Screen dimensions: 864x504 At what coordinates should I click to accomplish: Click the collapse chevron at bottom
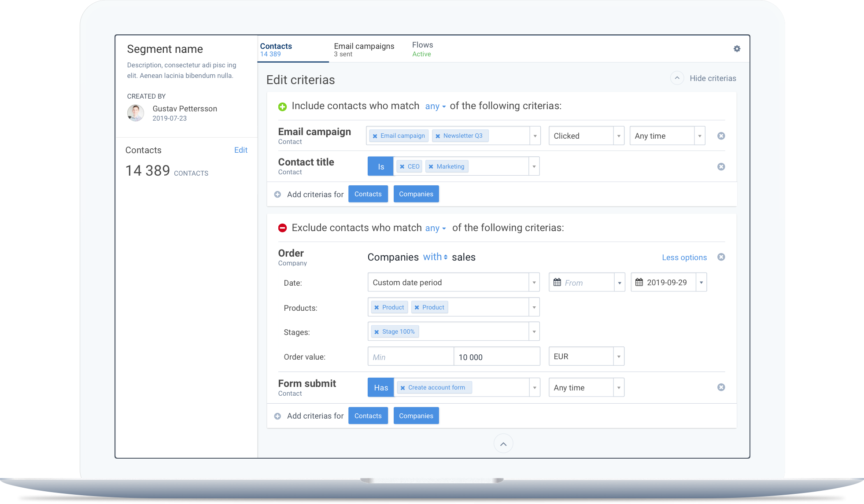click(x=504, y=443)
